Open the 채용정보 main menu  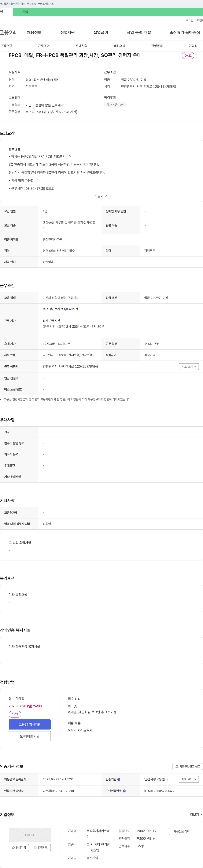click(34, 32)
